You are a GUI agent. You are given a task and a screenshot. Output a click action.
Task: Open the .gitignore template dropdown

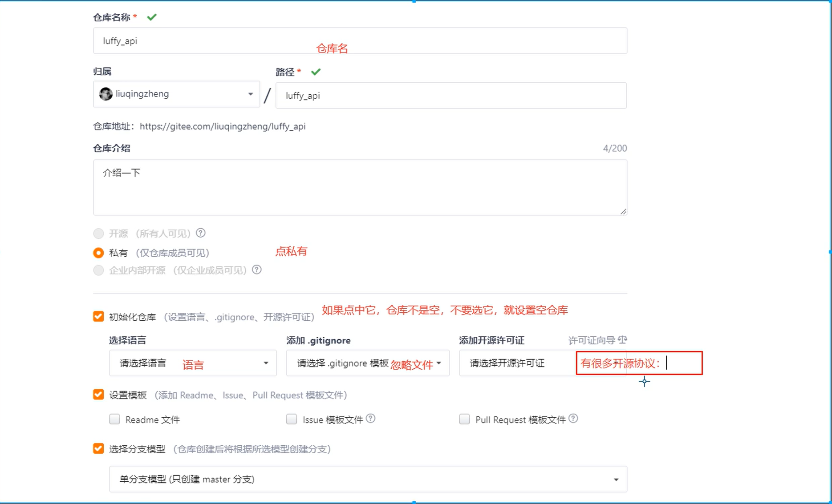pyautogui.click(x=368, y=363)
